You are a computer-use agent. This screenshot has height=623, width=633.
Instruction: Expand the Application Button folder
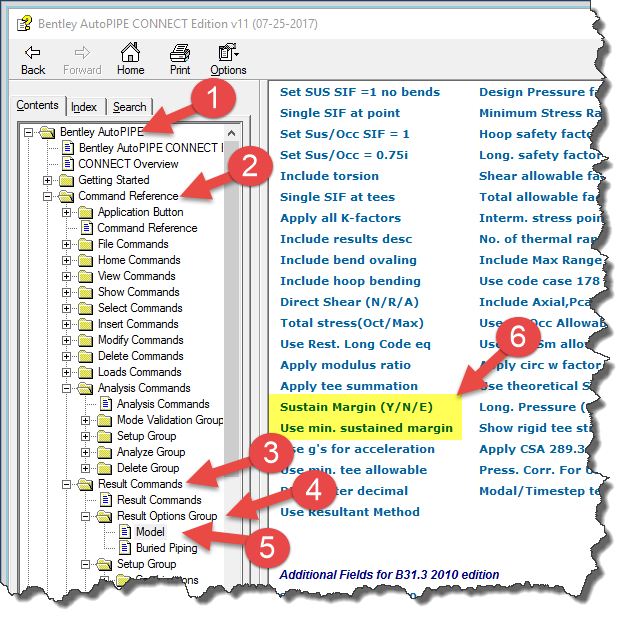[67, 212]
